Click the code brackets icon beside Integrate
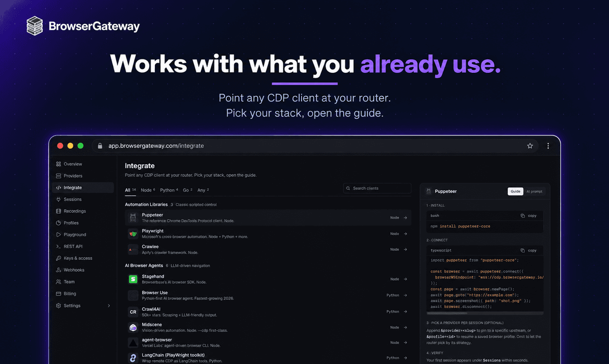 tap(59, 188)
